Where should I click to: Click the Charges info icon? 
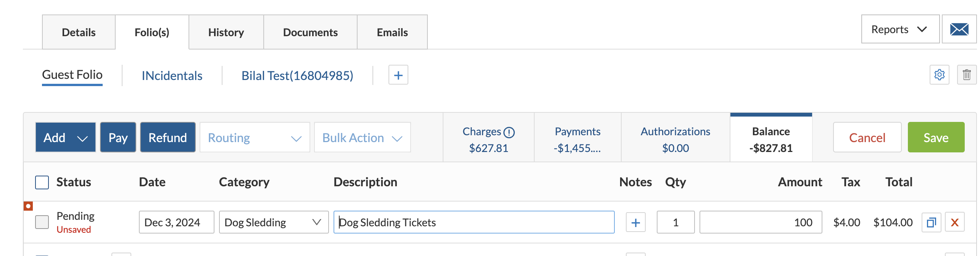509,133
